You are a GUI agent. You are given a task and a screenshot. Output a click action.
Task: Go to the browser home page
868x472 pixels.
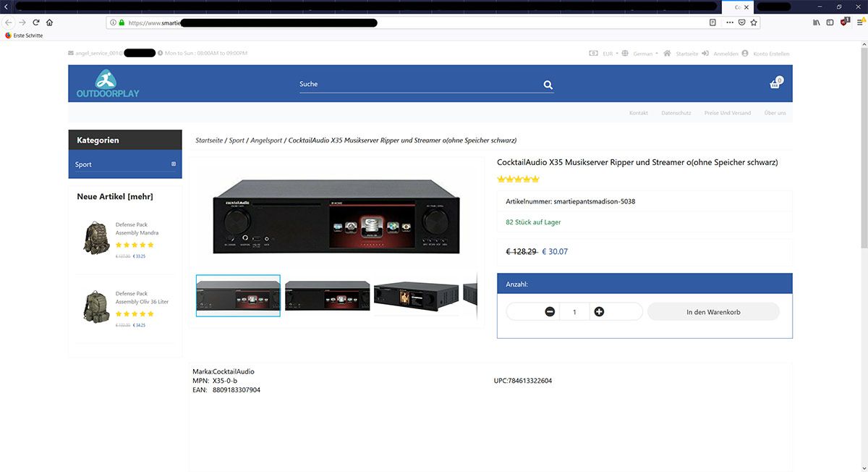pos(49,22)
